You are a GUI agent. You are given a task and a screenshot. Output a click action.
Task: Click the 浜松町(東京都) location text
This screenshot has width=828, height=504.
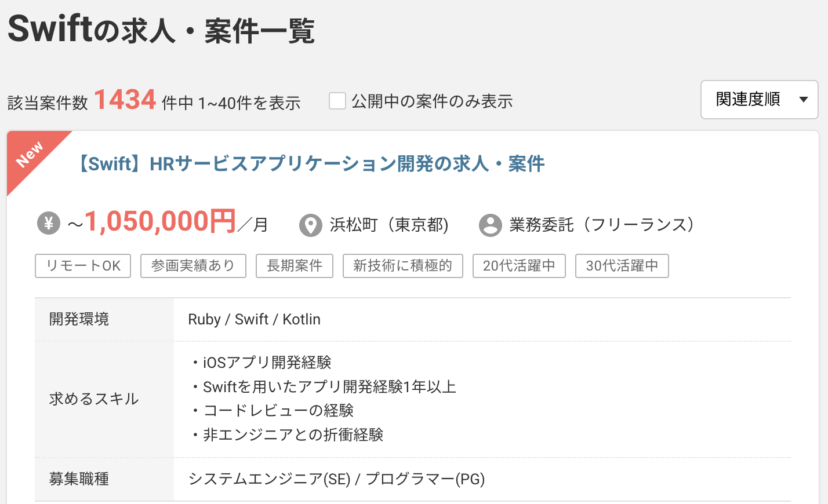tap(389, 225)
